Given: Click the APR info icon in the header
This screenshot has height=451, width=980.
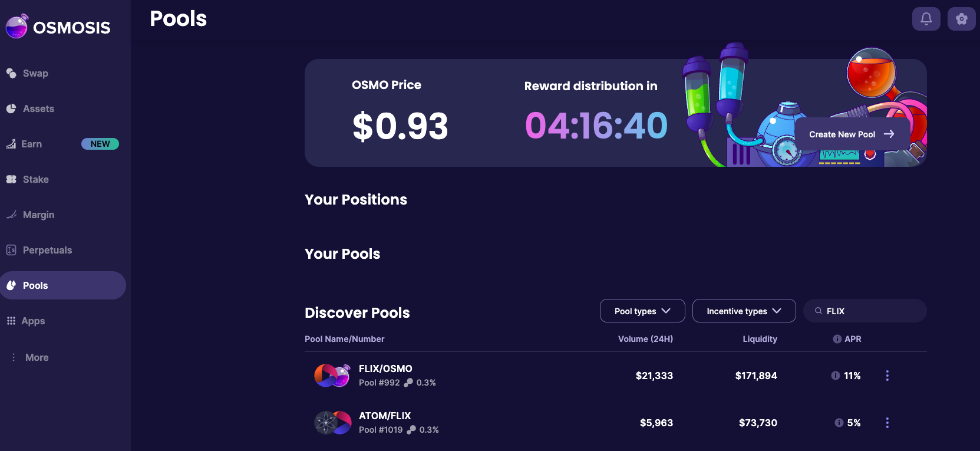Looking at the screenshot, I should (x=837, y=339).
